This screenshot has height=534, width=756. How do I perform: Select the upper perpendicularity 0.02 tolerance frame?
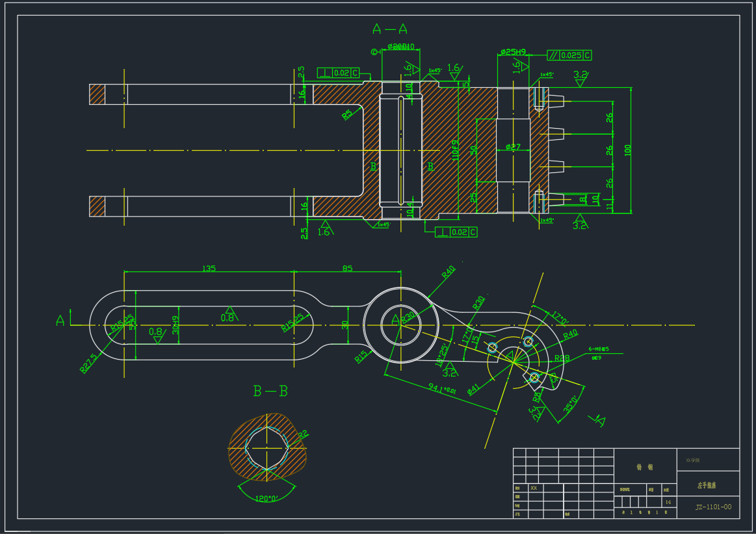(x=338, y=73)
